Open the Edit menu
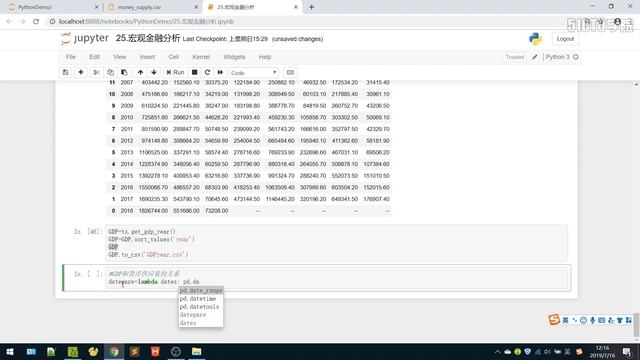This screenshot has height=360, width=640. click(94, 57)
